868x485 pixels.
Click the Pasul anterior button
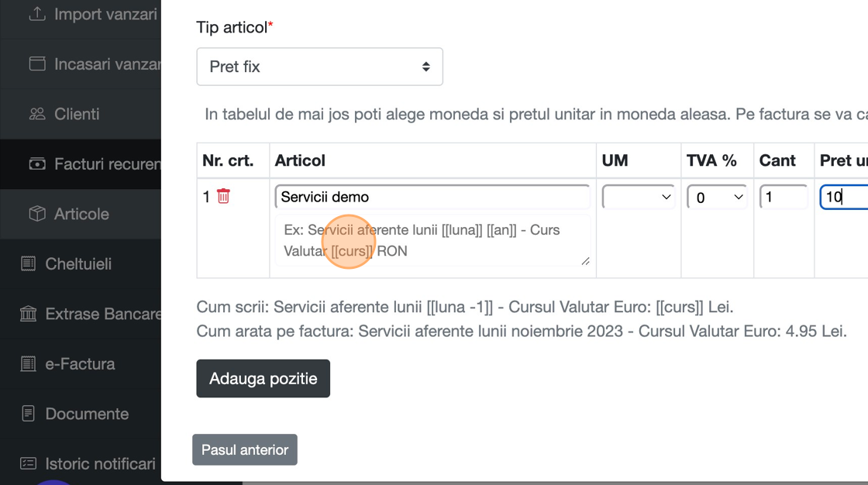[x=245, y=450]
